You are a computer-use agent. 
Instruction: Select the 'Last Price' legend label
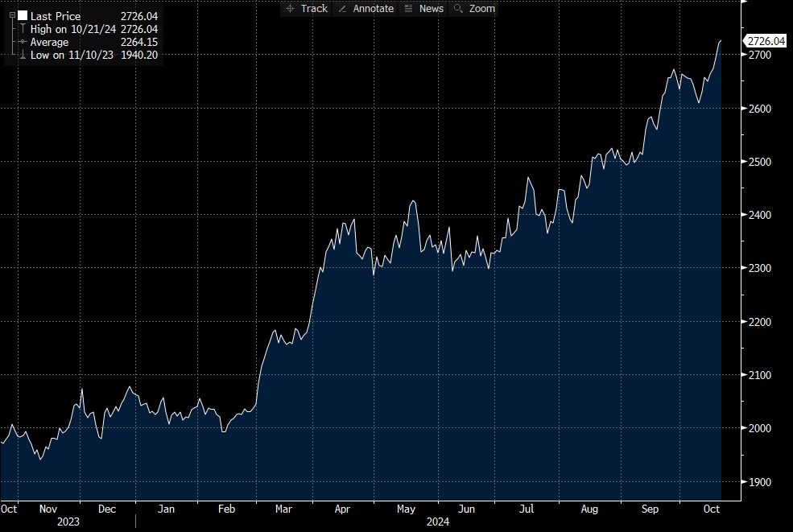tap(55, 16)
